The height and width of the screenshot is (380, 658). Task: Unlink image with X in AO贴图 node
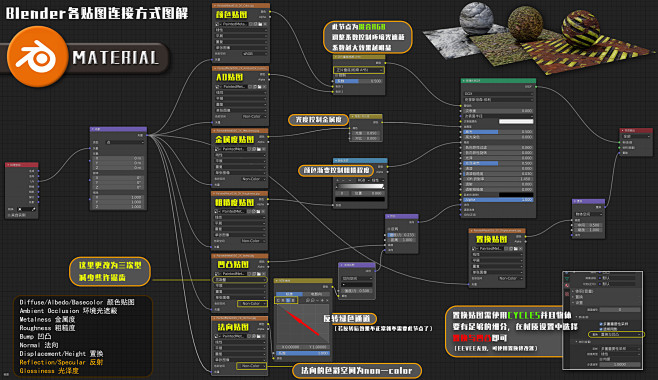(265, 86)
